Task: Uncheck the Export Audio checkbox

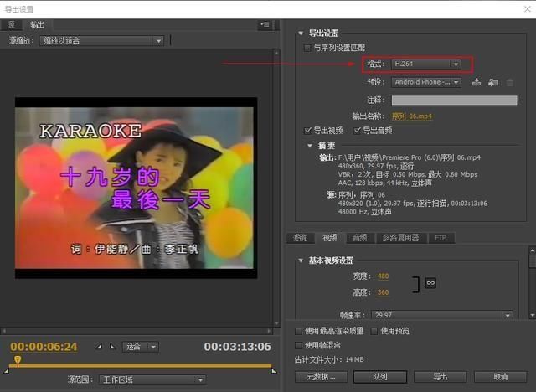Action: point(357,130)
